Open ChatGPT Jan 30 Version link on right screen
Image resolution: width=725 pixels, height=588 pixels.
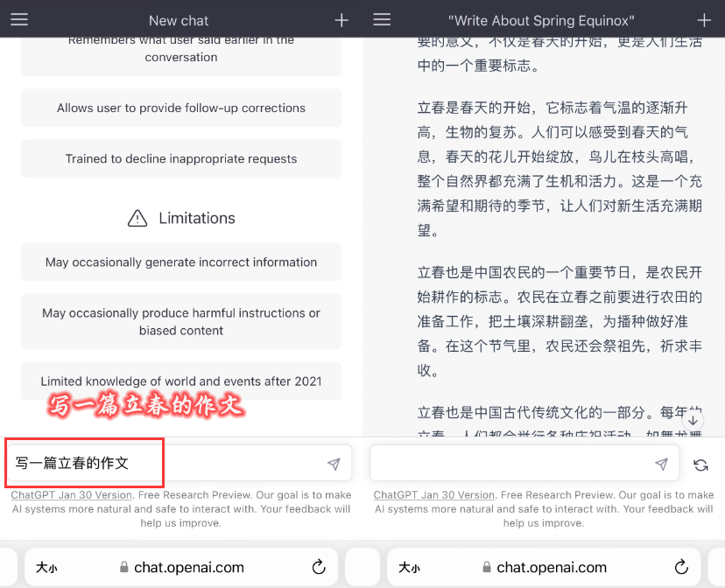coord(433,495)
